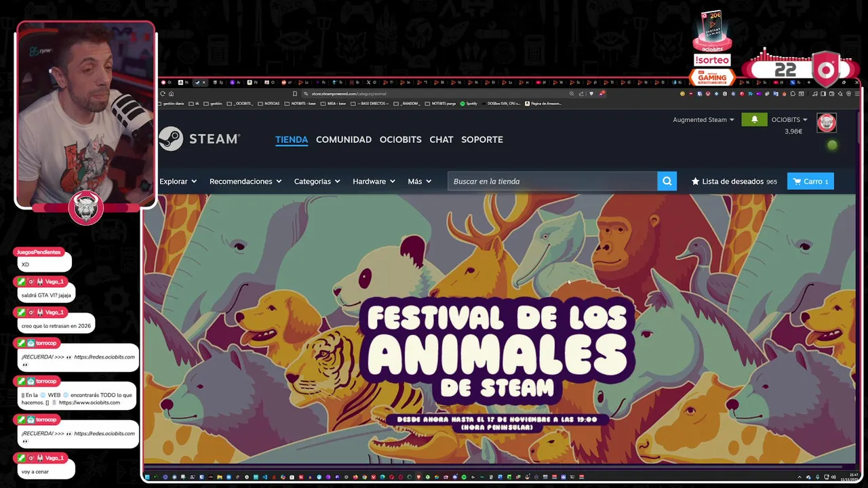Open the NOTICIAS bookmark folder
The height and width of the screenshot is (488, 868).
269,104
